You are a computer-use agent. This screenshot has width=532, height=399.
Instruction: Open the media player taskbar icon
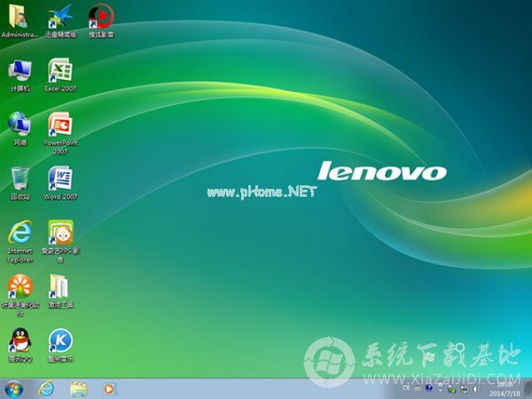[109, 389]
